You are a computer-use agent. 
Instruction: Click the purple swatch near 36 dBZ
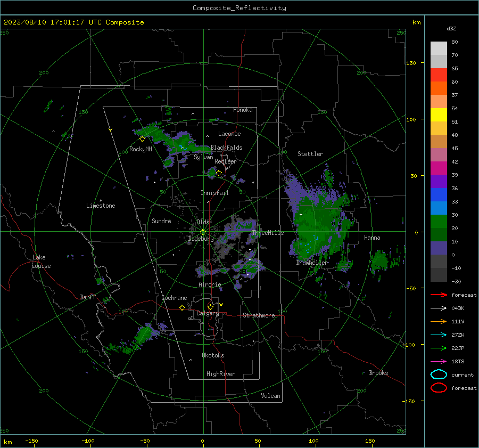tap(439, 181)
